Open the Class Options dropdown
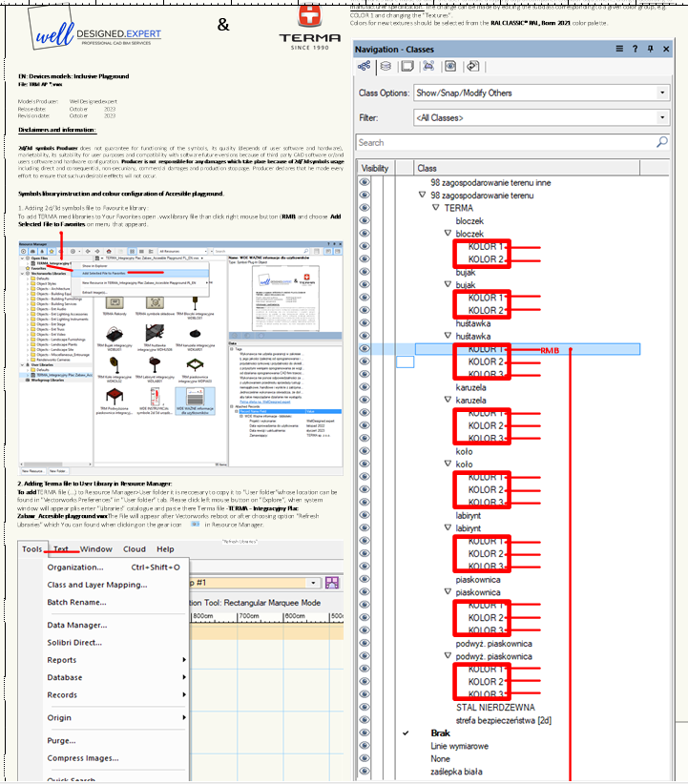 click(540, 93)
